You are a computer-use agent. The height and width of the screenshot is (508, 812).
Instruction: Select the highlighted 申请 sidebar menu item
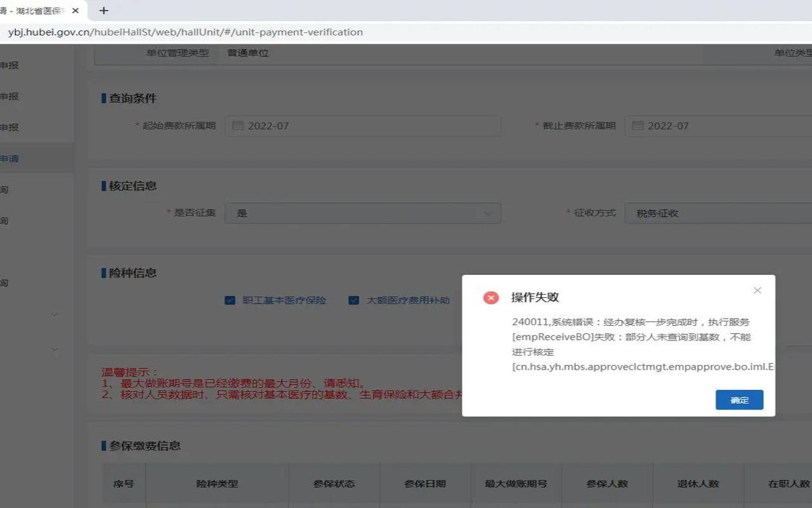tap(37, 158)
